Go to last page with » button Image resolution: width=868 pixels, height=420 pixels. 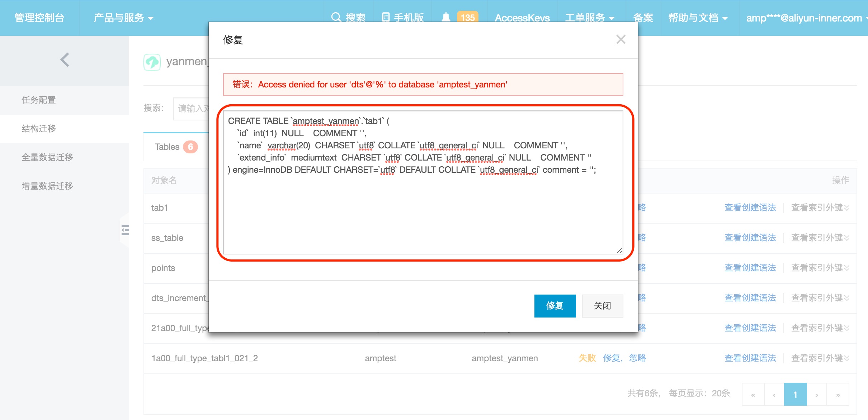838,395
